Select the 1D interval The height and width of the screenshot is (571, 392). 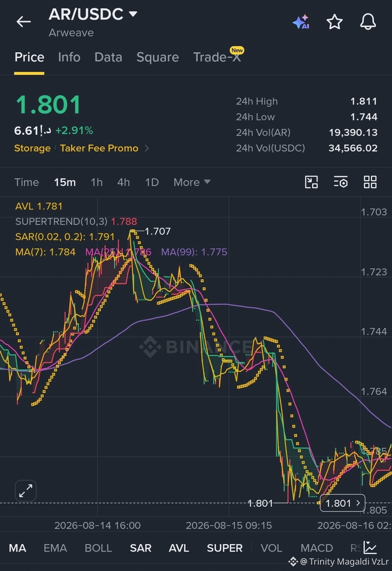click(x=152, y=182)
